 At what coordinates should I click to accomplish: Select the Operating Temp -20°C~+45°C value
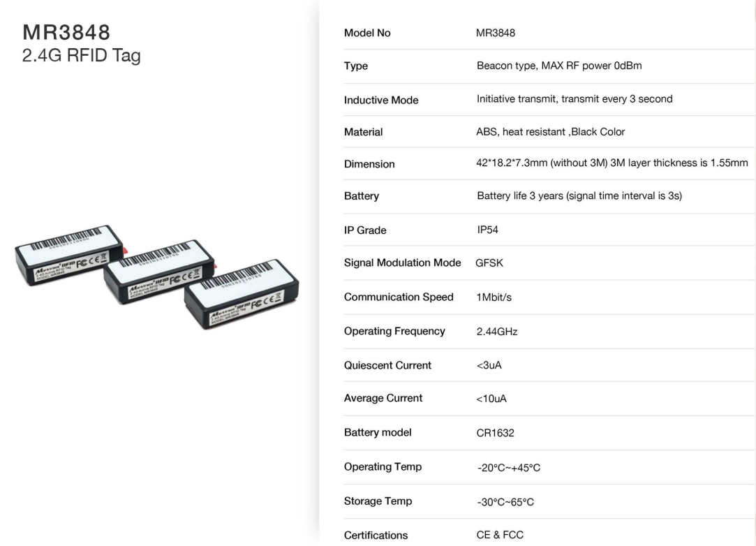[509, 467]
